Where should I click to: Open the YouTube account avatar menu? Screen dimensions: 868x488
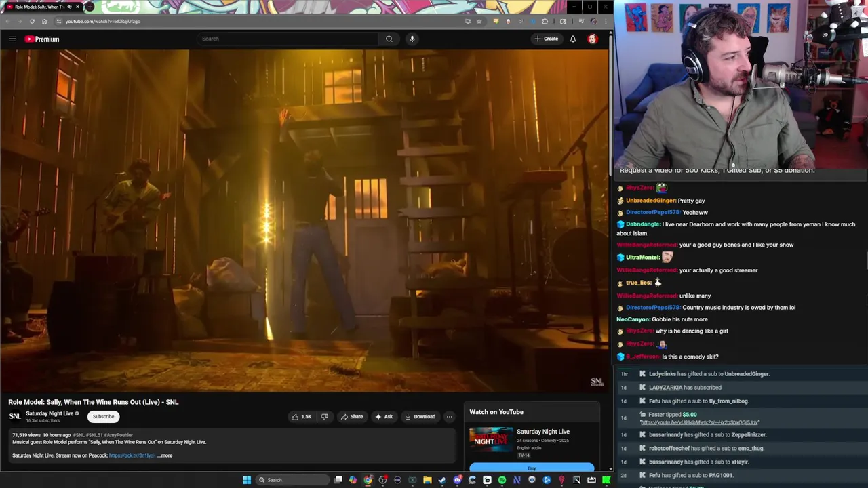[x=593, y=39]
